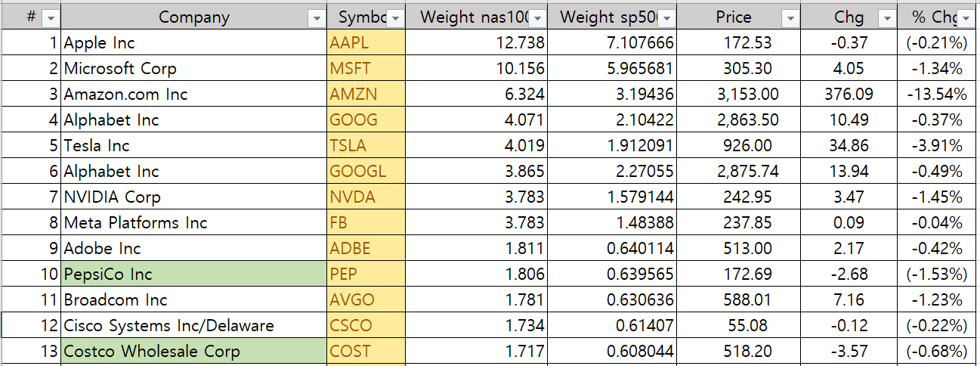The image size is (980, 366).
Task: Click the MSFT symbol cell
Action: [x=366, y=69]
